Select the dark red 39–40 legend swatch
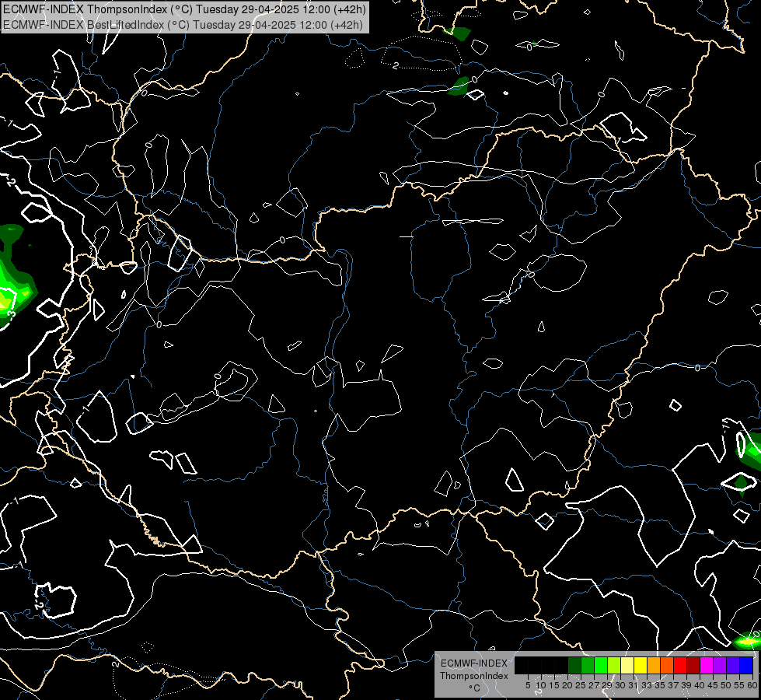Screen dimensions: 761x700 [693, 665]
